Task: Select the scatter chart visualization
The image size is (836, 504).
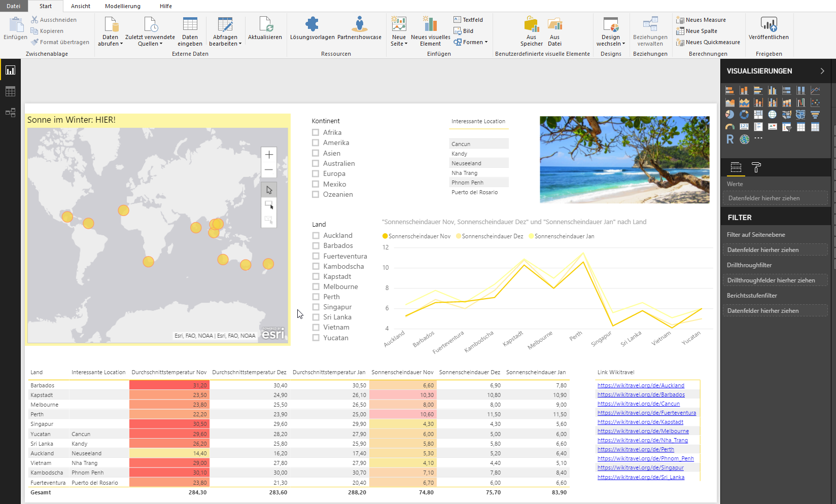Action: (x=815, y=102)
